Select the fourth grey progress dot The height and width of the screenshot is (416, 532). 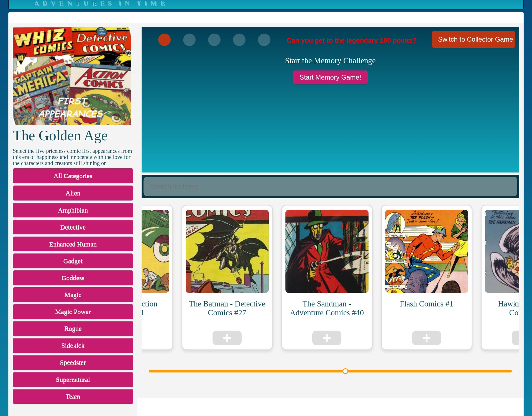[239, 40]
